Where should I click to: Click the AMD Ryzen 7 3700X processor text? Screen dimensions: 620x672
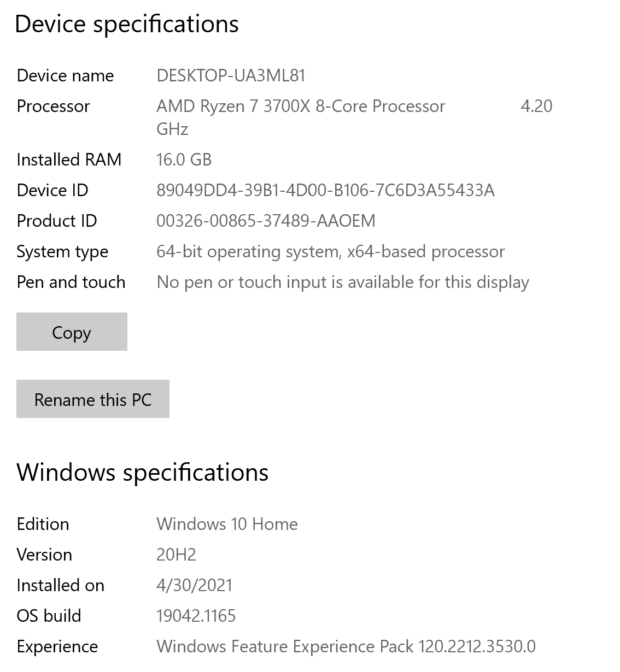[x=301, y=106]
